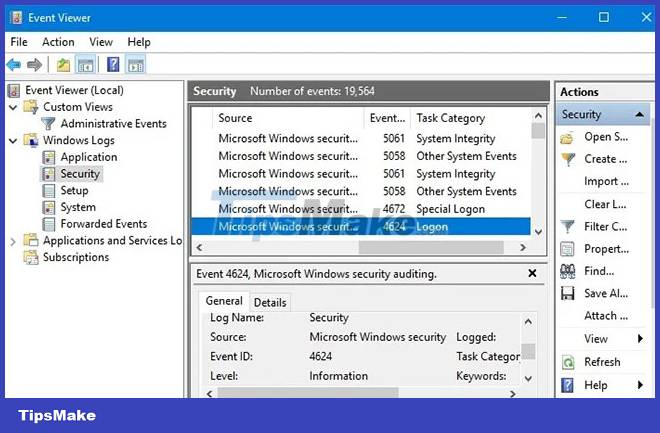Click event details pane scroll up arrow
Screen dimensions: 660x433
coord(529,322)
